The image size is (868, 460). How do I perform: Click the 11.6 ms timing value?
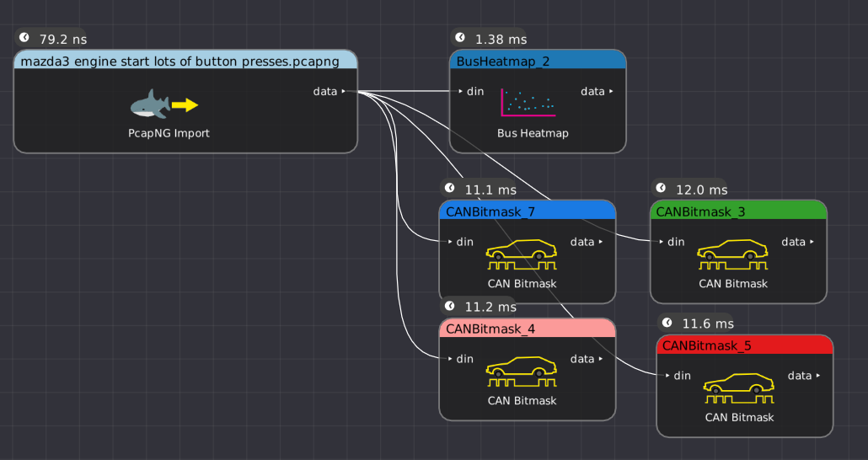coord(708,324)
